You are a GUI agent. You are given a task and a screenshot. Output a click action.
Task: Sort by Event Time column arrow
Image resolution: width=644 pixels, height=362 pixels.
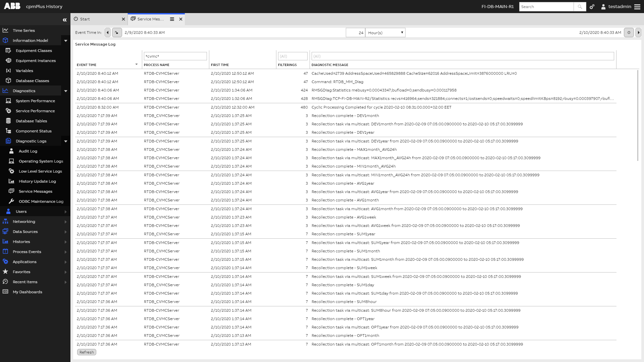(137, 64)
